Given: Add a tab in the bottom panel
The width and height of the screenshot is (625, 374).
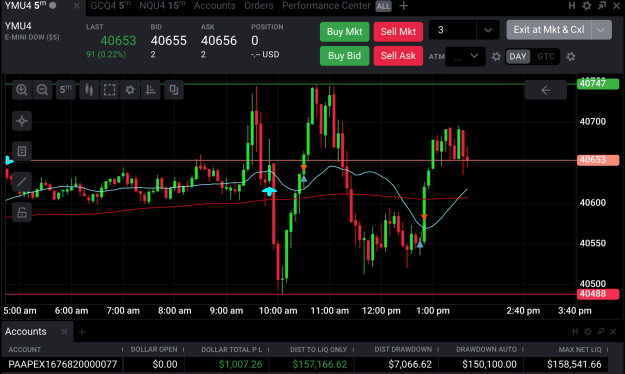Looking at the screenshot, I should tap(82, 332).
